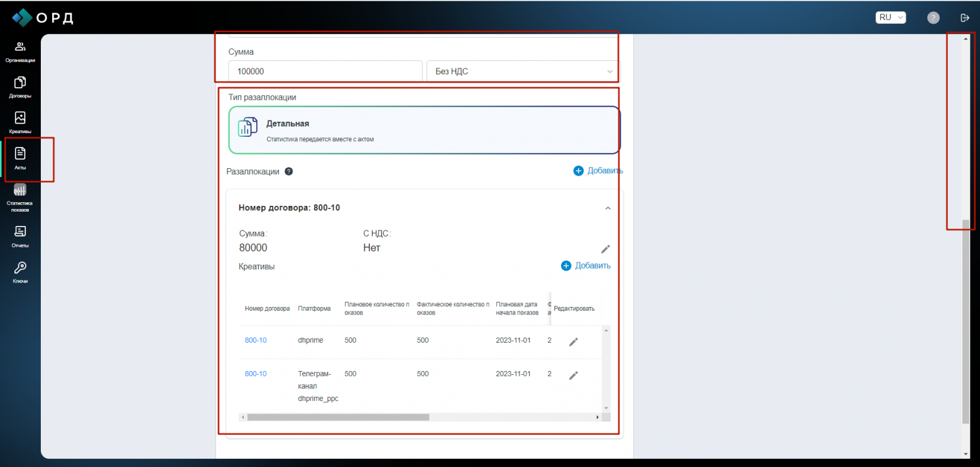The image size is (980, 467).
Task: Edit contract 800-10 sum with pencil icon
Action: point(605,249)
